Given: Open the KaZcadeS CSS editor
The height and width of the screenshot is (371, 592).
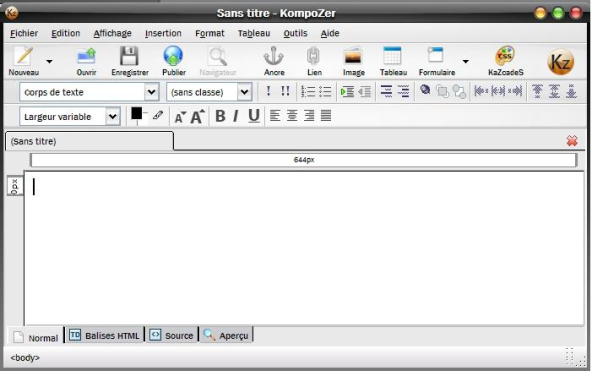Looking at the screenshot, I should tap(506, 61).
